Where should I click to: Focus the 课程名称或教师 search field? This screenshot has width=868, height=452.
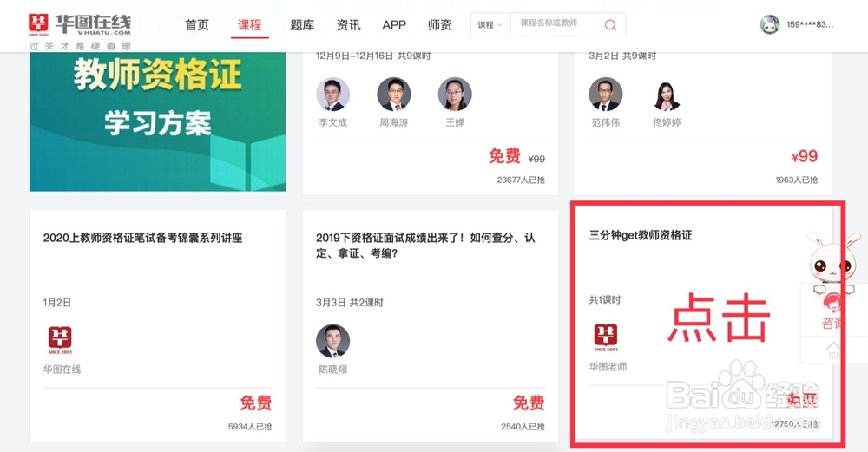coord(556,24)
